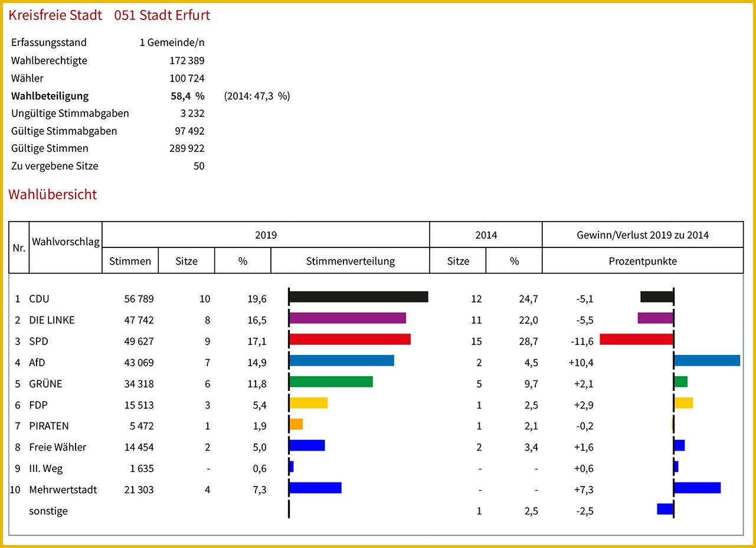Viewport: 756px width, 548px height.
Task: Select GRÜNE's vote count 34 318
Action: click(139, 384)
